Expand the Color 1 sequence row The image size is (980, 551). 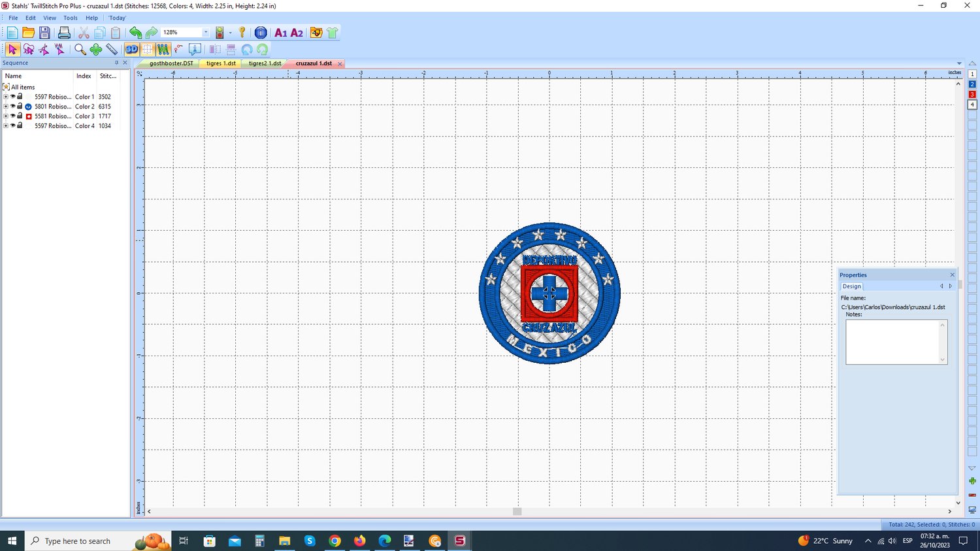6,97
